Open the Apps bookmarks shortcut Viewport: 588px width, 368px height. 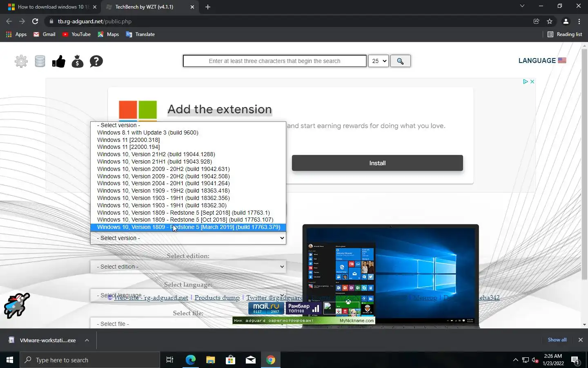click(x=16, y=34)
